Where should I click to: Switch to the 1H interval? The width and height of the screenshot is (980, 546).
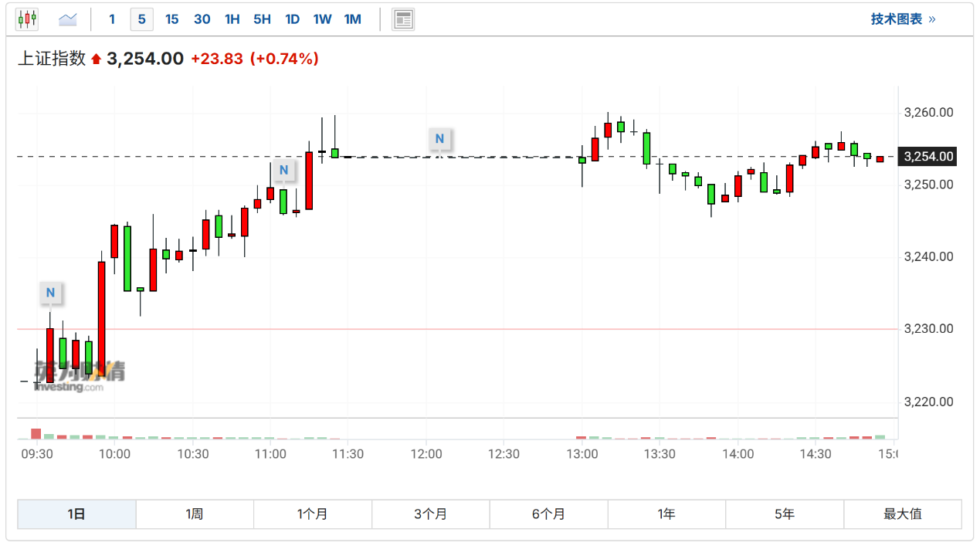[232, 19]
